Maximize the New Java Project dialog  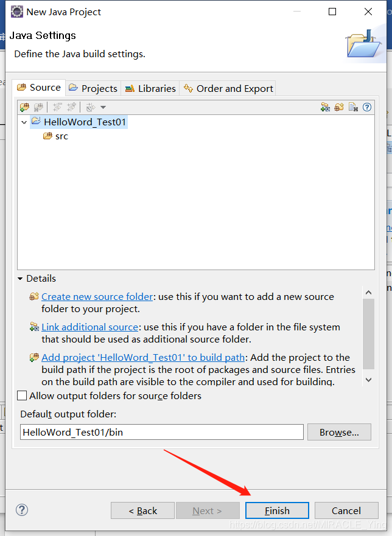click(332, 12)
